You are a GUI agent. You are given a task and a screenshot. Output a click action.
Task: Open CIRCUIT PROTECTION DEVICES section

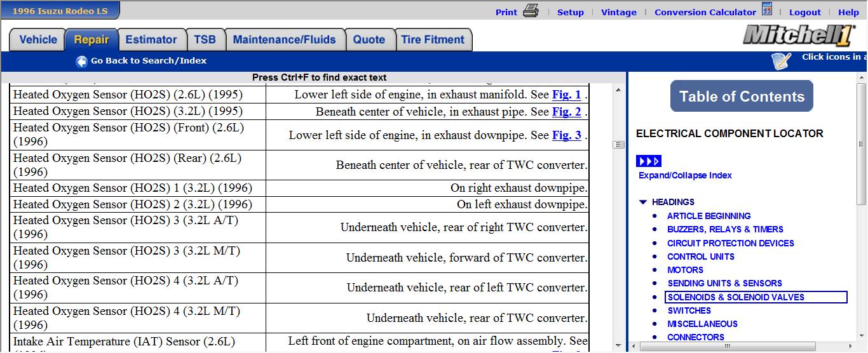731,243
